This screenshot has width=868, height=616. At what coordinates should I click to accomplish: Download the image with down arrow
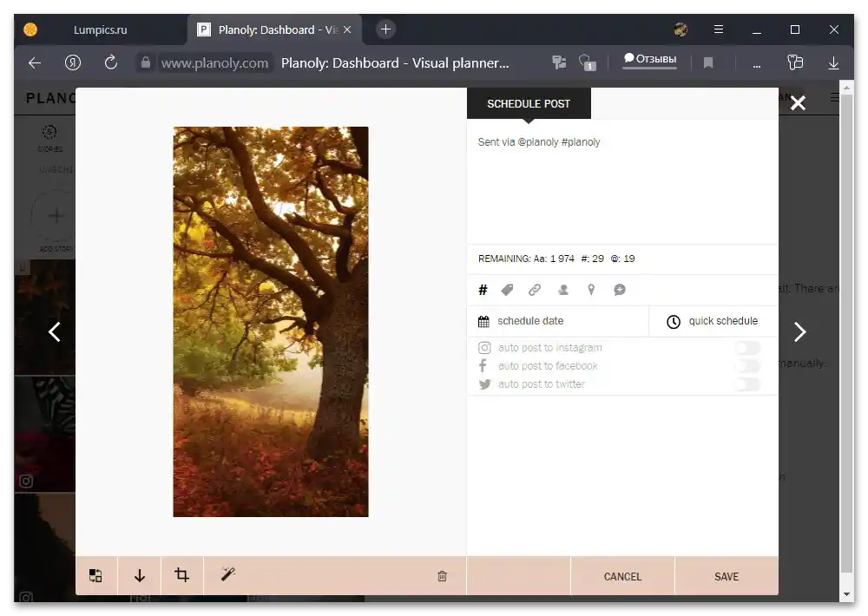140,575
